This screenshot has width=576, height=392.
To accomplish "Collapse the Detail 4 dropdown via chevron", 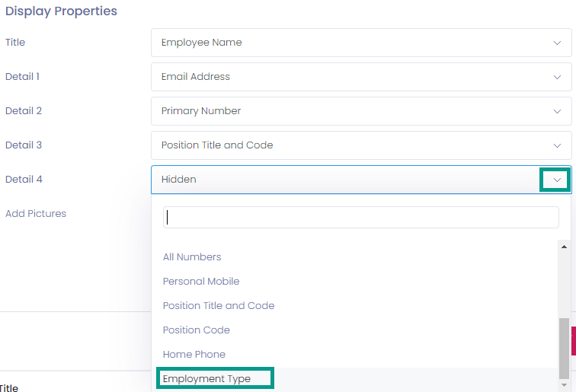I will [557, 180].
